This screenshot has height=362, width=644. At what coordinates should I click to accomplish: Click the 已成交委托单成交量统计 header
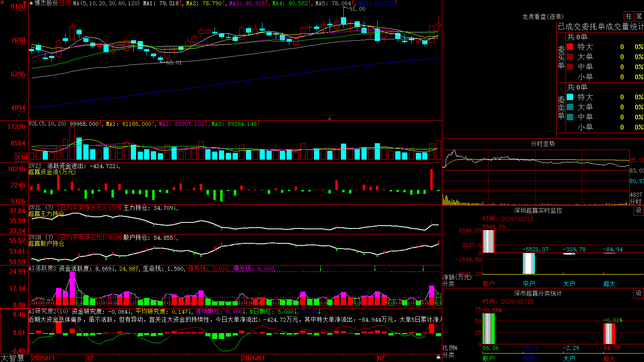point(601,27)
